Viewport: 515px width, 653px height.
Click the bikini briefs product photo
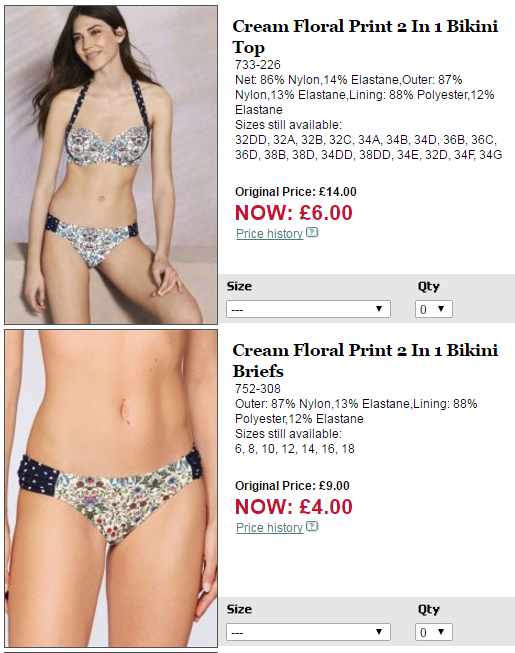tap(111, 489)
